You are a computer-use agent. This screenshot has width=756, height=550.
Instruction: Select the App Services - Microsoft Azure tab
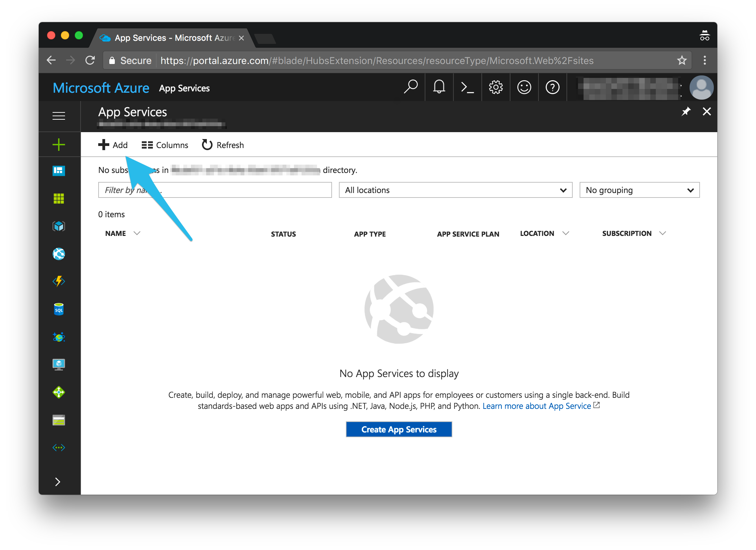point(172,38)
